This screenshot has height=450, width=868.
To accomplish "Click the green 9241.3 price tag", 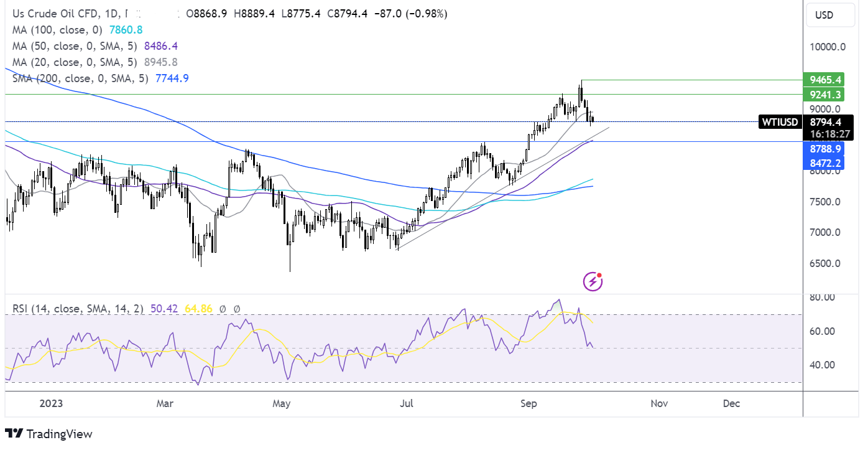I will (x=823, y=95).
